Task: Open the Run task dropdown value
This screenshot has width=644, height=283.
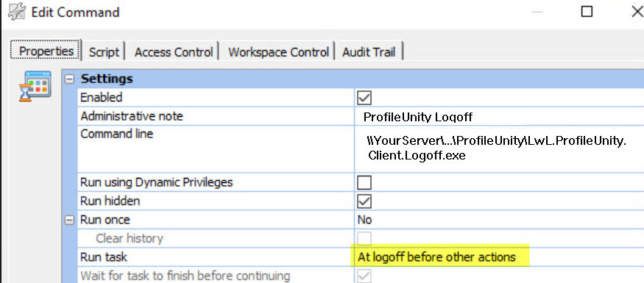Action: point(436,257)
